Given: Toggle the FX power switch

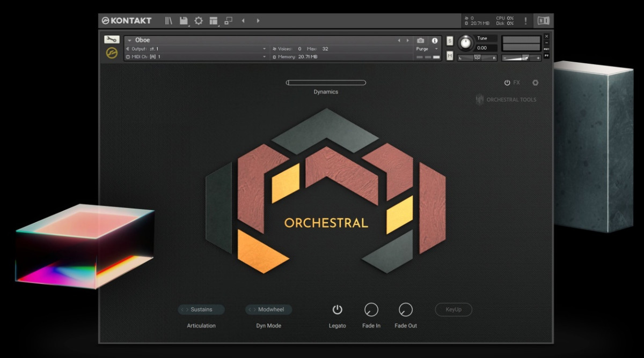Looking at the screenshot, I should point(507,83).
